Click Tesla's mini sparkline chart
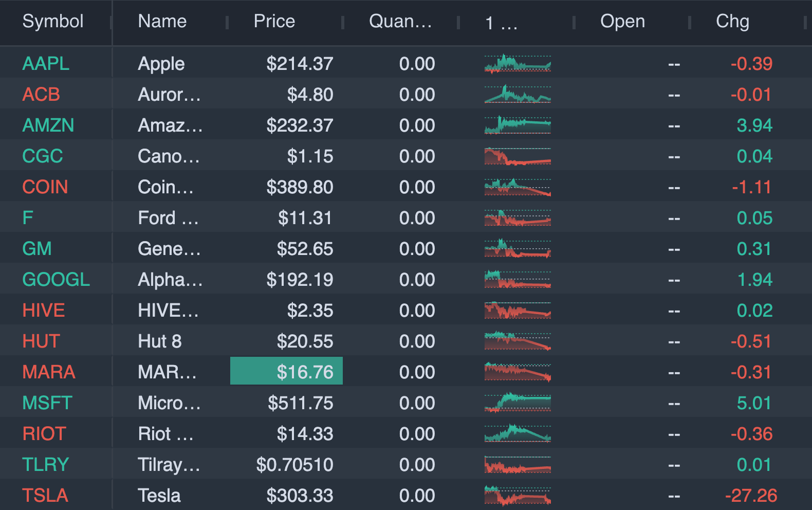This screenshot has height=510, width=812. coord(518,496)
